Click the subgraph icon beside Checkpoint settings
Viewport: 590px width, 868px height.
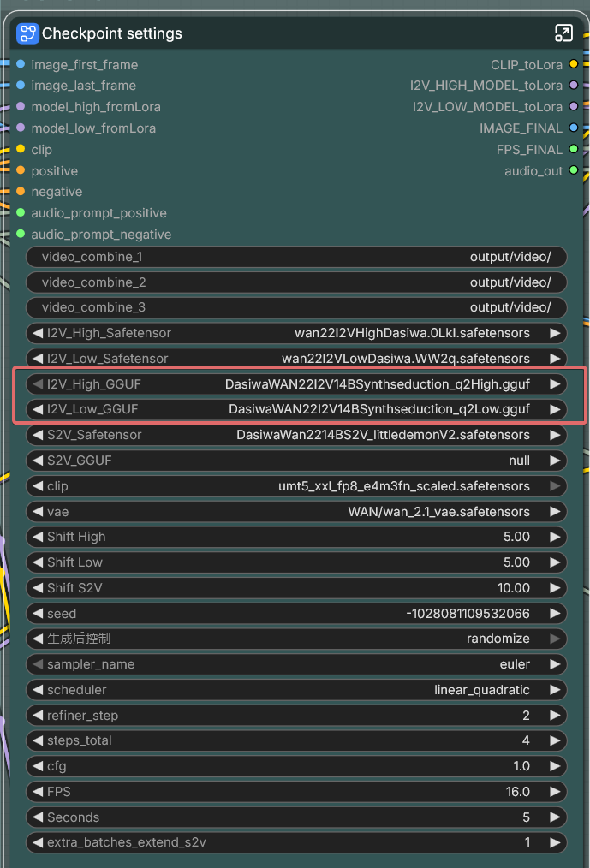[27, 33]
